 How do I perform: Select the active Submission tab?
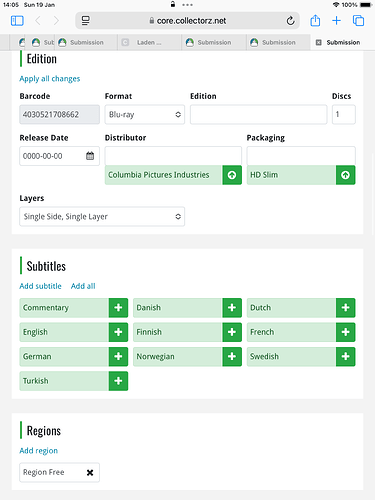(343, 42)
